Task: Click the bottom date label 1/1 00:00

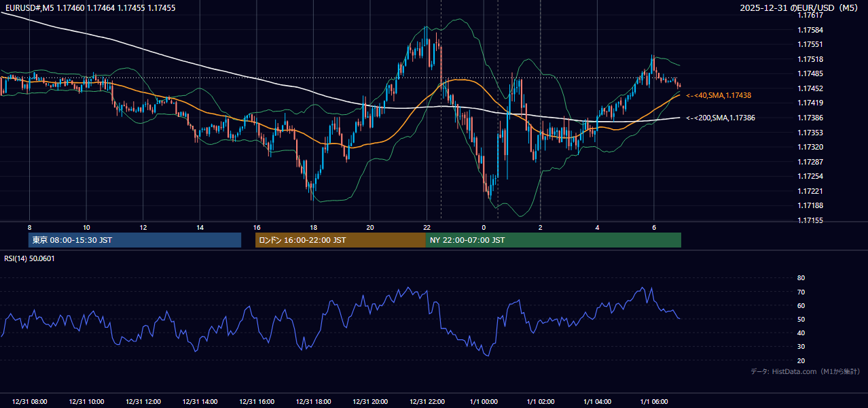Action: pyautogui.click(x=484, y=402)
